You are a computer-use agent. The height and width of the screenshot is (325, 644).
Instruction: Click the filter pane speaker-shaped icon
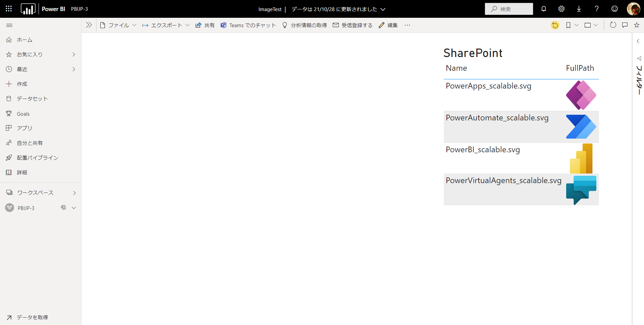(x=639, y=58)
